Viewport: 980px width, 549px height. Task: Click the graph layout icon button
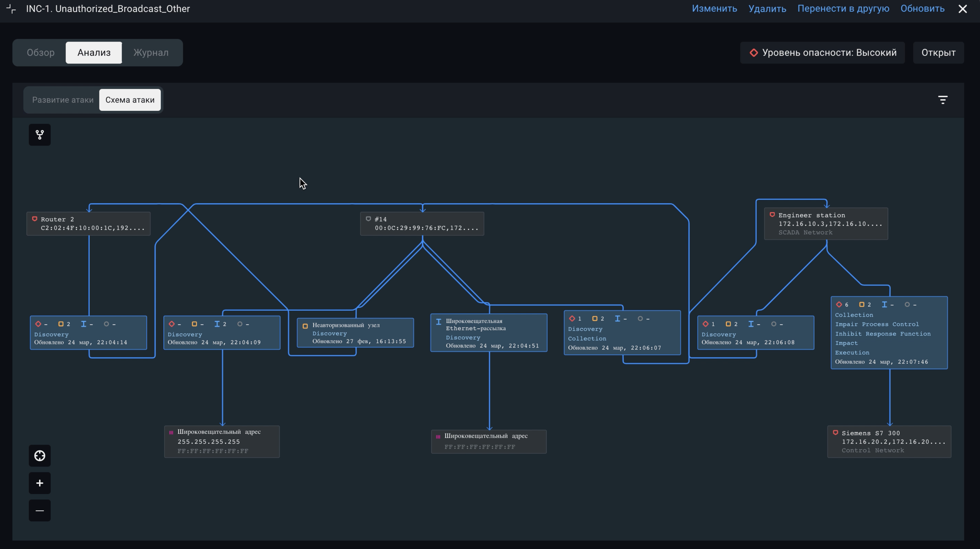[40, 135]
